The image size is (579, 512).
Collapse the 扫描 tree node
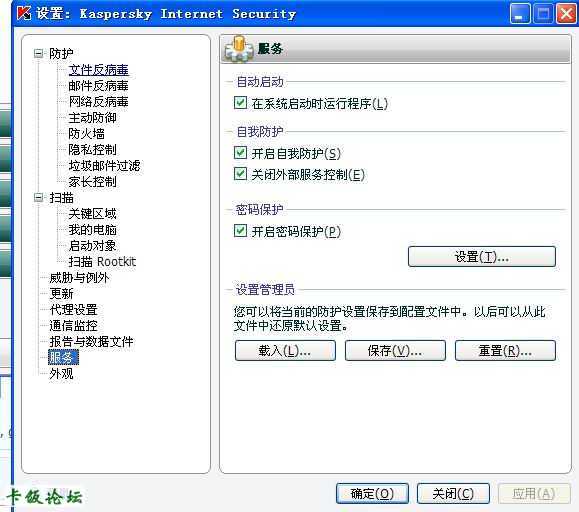click(38, 197)
